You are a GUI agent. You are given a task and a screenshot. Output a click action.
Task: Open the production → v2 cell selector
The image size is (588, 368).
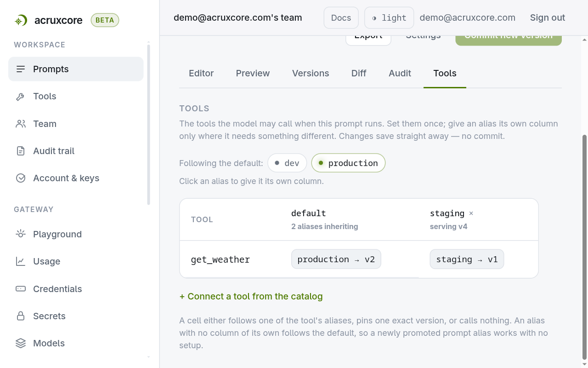[x=336, y=259]
